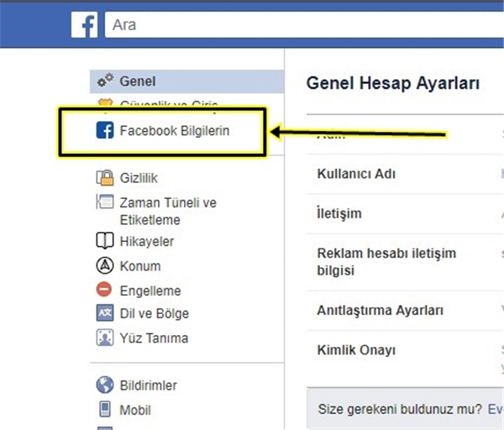
Task: Select the Hikayeler book icon
Action: tap(105, 242)
